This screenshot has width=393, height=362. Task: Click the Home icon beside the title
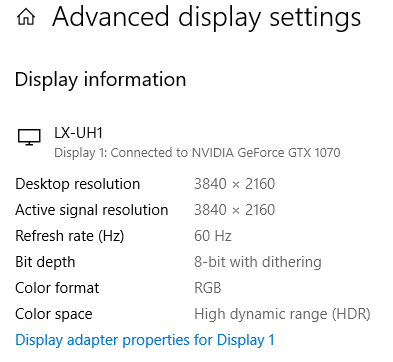pos(26,17)
